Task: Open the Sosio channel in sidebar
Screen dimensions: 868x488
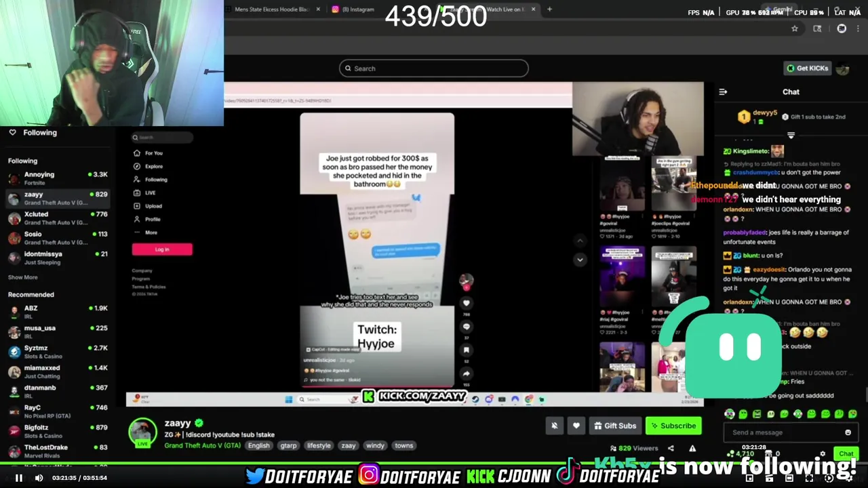Action: point(58,238)
